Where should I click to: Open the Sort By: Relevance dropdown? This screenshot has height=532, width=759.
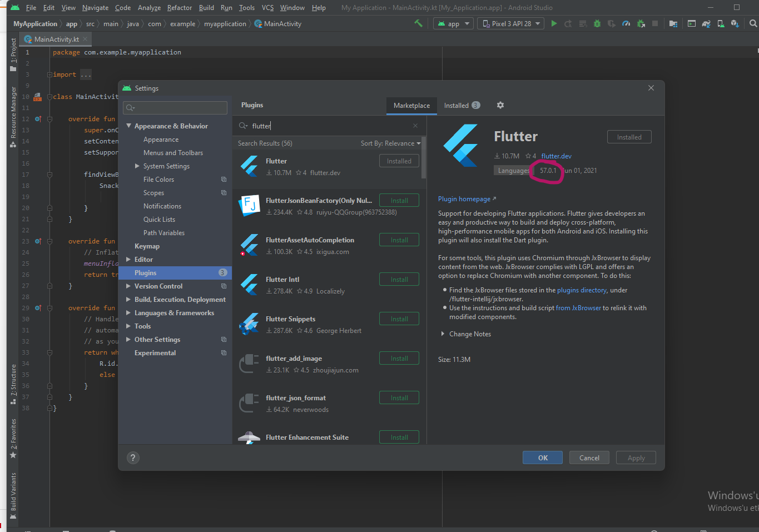390,143
